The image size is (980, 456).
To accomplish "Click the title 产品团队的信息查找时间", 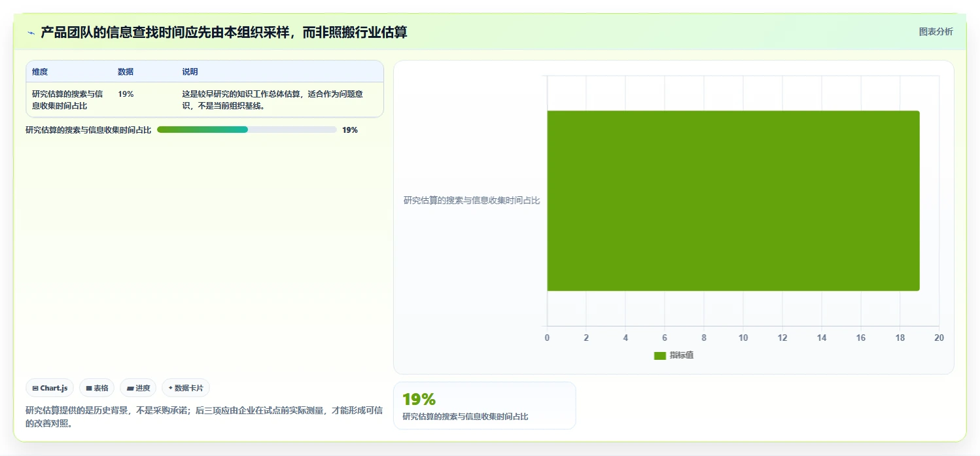I will 224,32.
